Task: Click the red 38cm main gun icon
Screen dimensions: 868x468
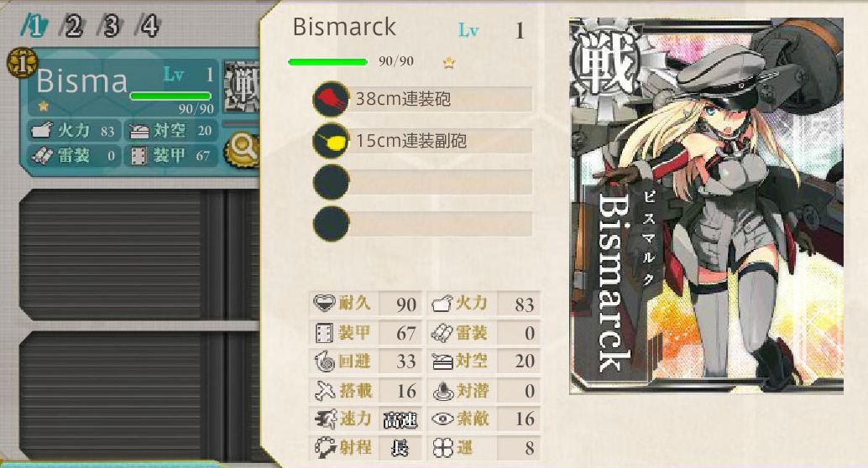Action: coord(331,99)
